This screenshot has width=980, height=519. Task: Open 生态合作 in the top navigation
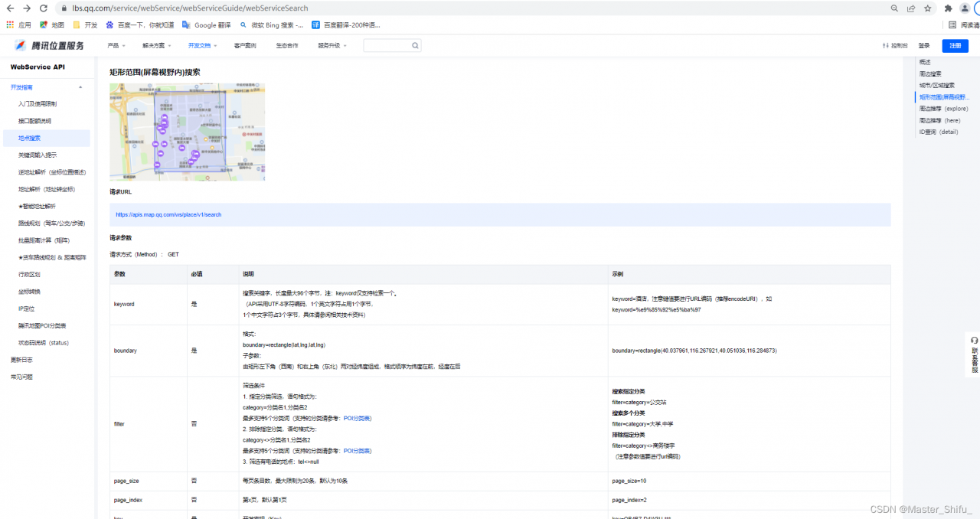coord(287,45)
